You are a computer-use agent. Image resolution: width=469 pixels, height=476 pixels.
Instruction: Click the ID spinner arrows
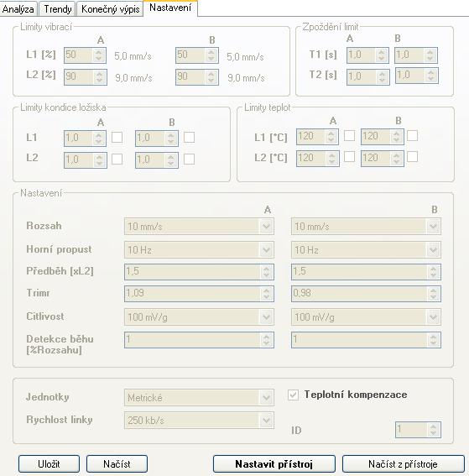coord(434,430)
